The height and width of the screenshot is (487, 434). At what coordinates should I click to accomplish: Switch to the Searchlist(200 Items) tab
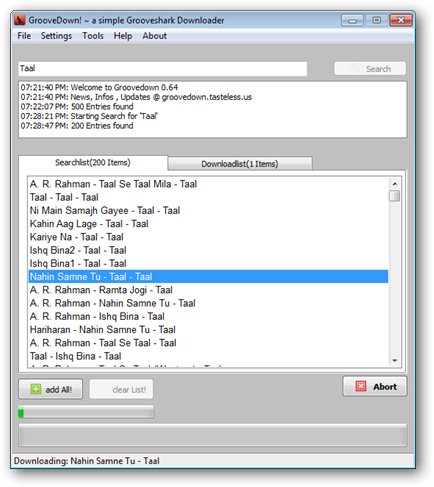pos(93,163)
